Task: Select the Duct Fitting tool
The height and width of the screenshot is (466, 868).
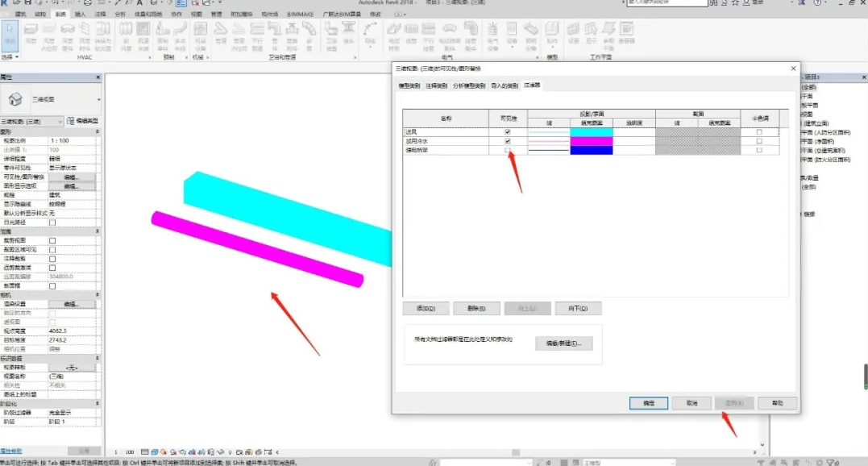Action: pos(68,36)
